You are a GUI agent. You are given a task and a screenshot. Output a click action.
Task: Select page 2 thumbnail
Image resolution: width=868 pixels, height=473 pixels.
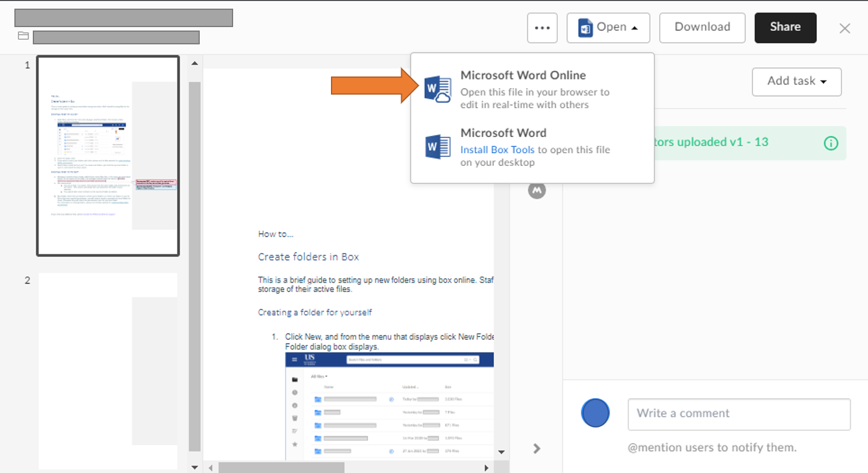click(108, 372)
